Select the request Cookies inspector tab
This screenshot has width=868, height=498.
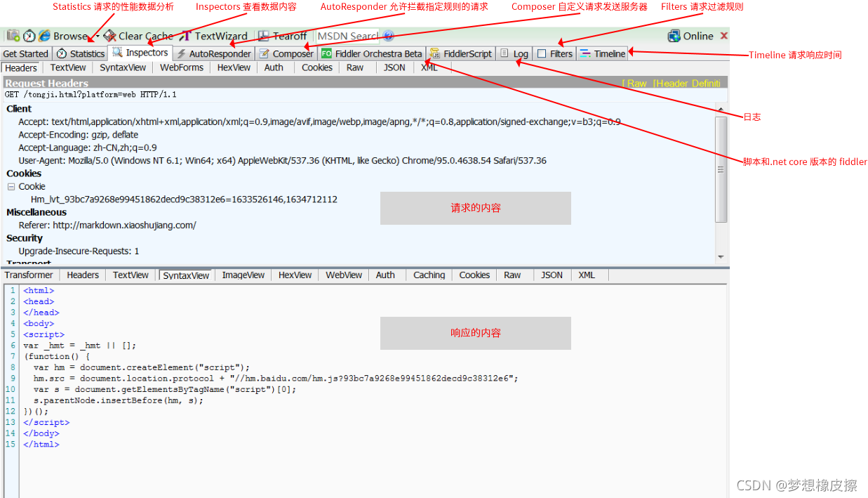pyautogui.click(x=317, y=67)
